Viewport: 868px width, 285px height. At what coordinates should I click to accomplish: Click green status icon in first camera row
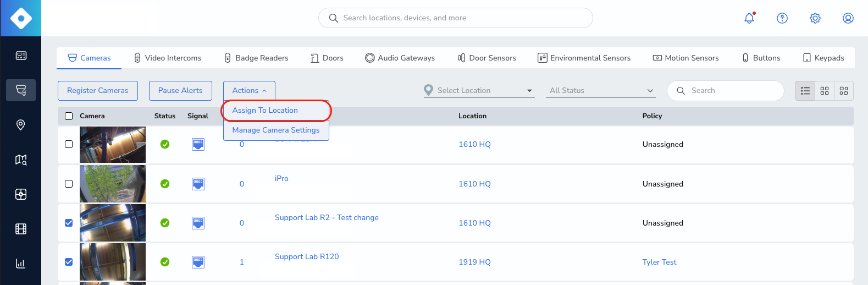165,144
